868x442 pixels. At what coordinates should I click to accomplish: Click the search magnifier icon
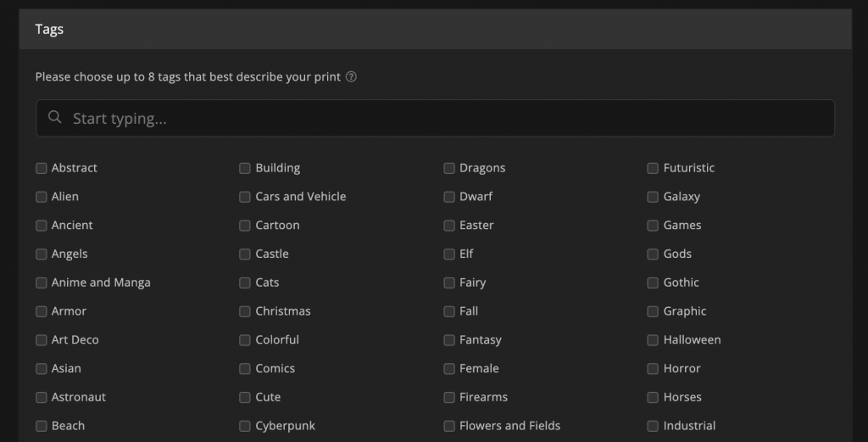54,117
